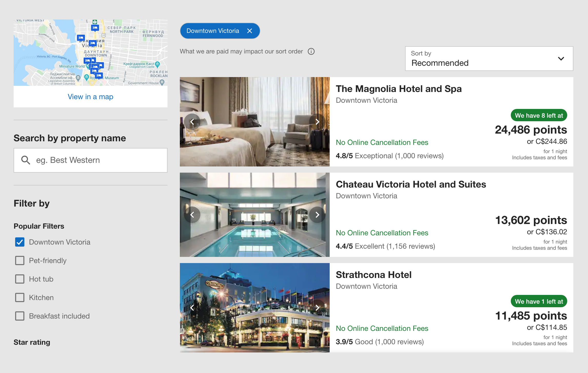The width and height of the screenshot is (588, 373).
Task: Select the 11,485 points price
Action: point(531,316)
